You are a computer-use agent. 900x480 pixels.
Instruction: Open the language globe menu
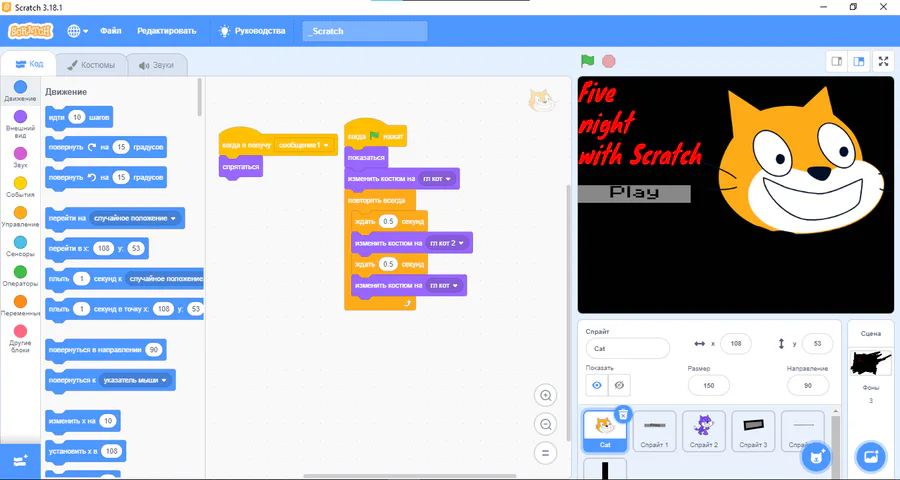click(x=77, y=31)
